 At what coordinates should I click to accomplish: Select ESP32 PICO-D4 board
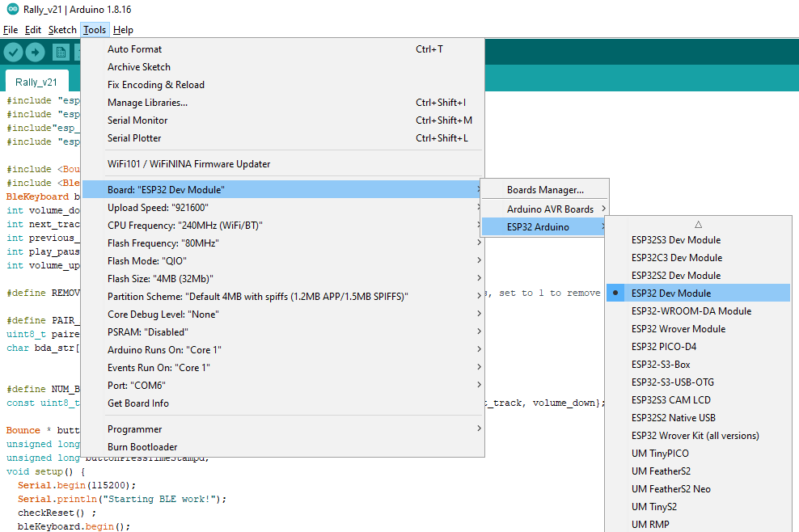(698, 347)
